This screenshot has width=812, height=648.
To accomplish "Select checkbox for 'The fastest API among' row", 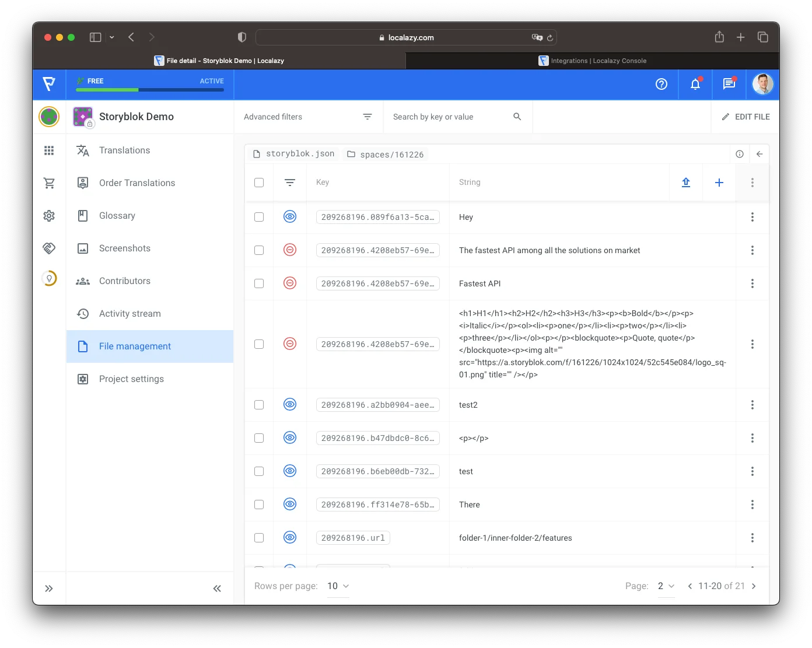I will click(x=259, y=250).
